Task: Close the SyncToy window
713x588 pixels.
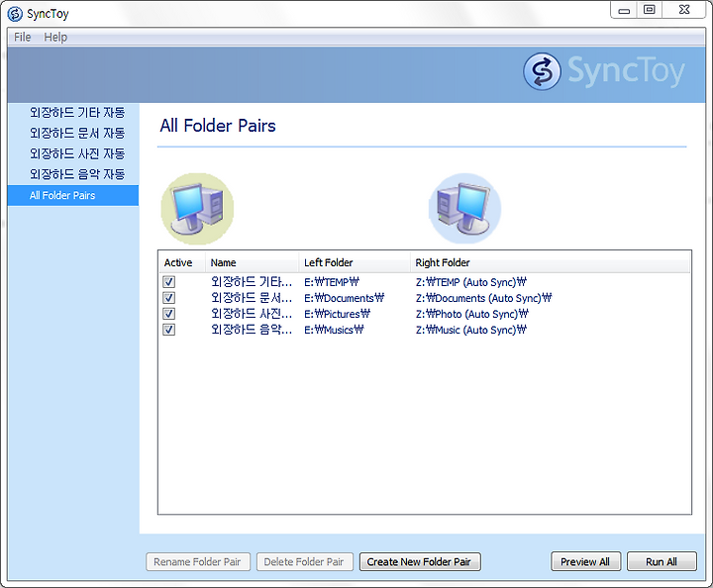Action: (684, 10)
